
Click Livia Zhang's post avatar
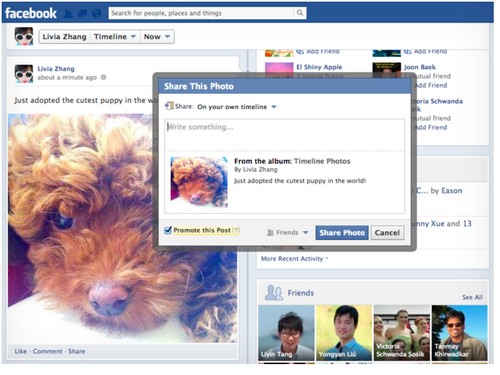[24, 74]
